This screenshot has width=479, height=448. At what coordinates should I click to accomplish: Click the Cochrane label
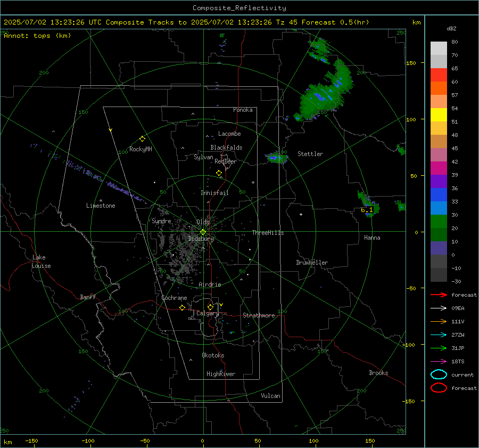click(x=174, y=298)
